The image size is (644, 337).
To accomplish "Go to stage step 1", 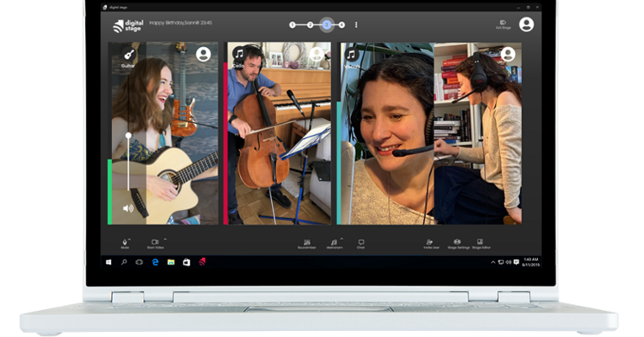I will [292, 25].
